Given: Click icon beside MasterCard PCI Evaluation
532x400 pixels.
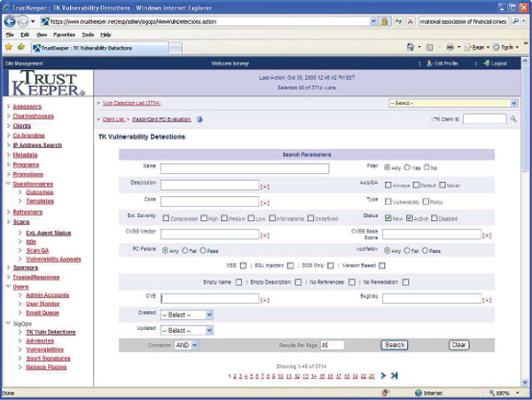Looking at the screenshot, I should 199,119.
